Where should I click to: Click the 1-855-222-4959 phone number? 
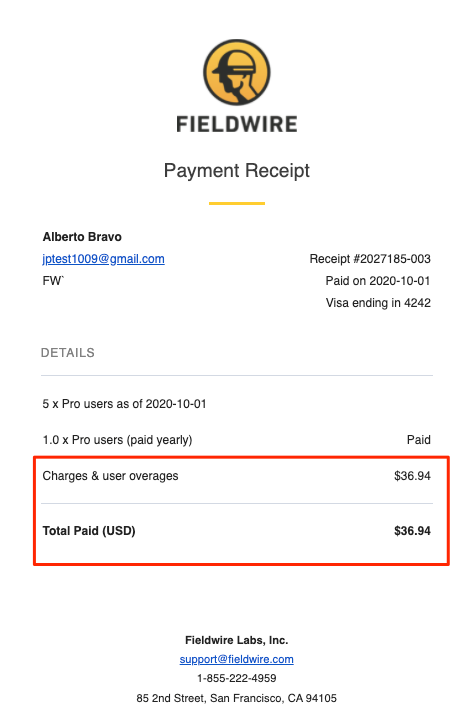coord(236,678)
